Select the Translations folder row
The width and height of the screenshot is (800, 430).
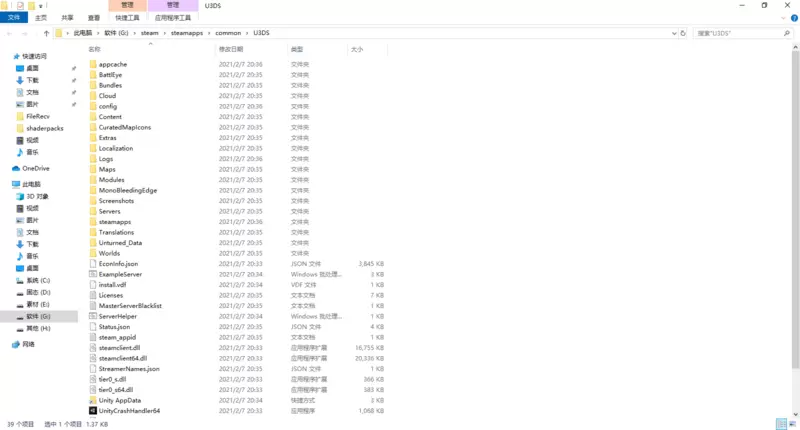pos(237,232)
